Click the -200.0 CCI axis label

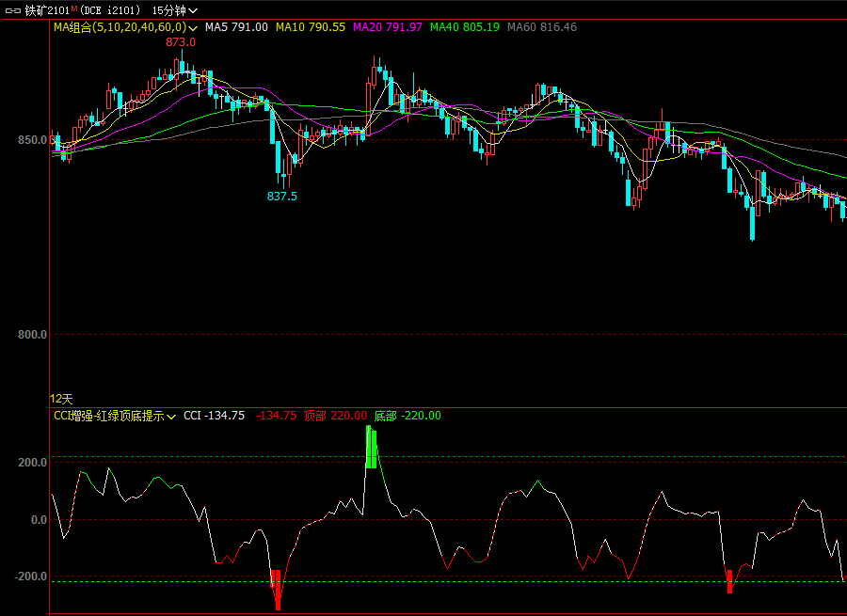tap(30, 577)
